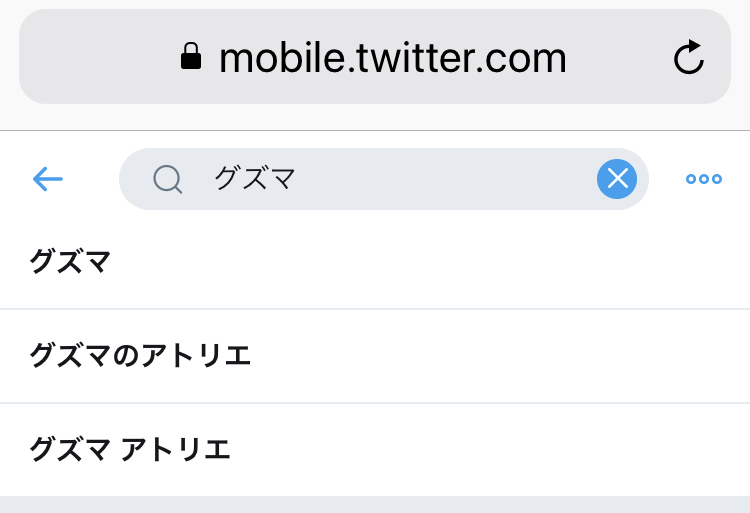Open the three-dot more options menu
This screenshot has height=513, width=750.
(703, 179)
